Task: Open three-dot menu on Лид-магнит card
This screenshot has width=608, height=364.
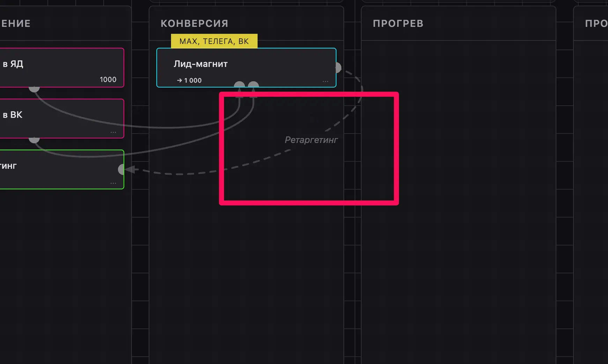Action: point(325,81)
